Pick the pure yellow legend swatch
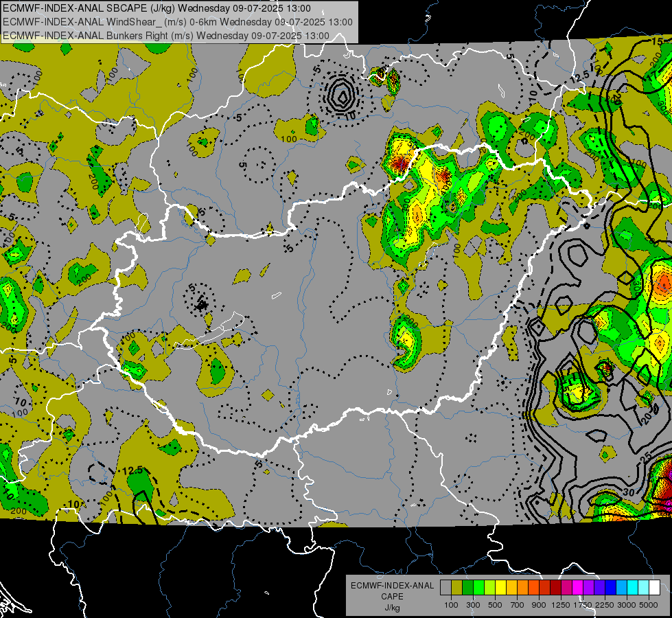The height and width of the screenshot is (618, 672). [x=500, y=588]
